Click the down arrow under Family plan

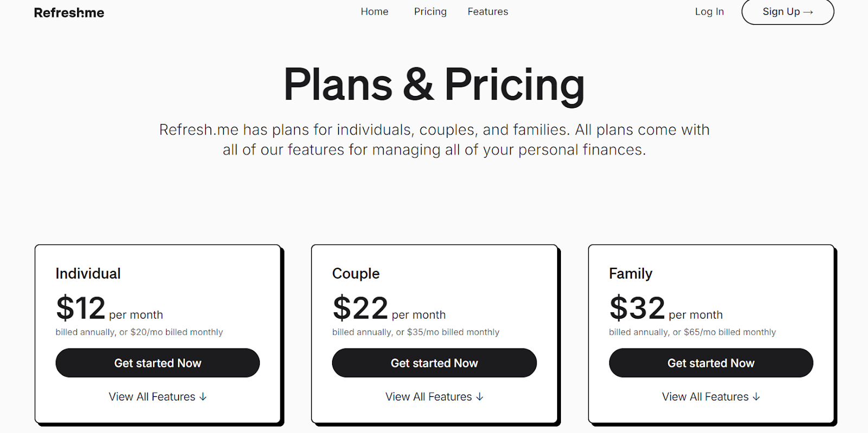(x=756, y=397)
